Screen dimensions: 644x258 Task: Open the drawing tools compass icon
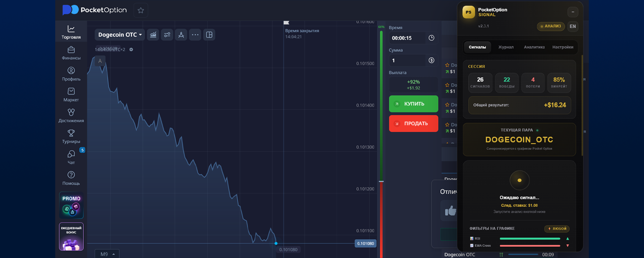(181, 35)
